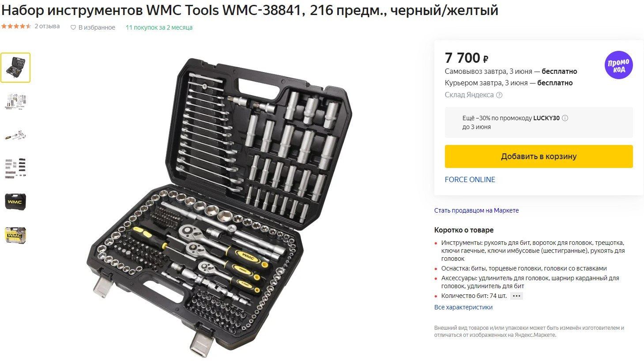Click 11 покупок за 2 месяца text
Viewport: 644px width, 362px height.
pos(159,27)
